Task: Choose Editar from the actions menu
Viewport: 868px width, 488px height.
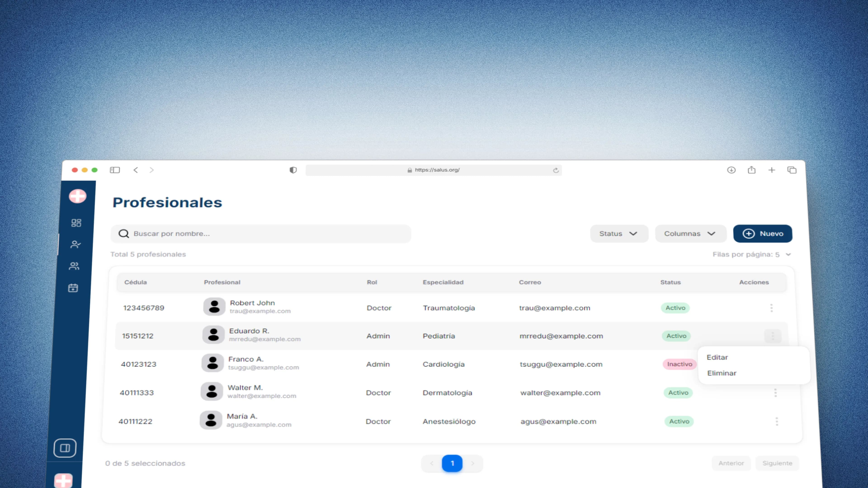Action: 717,357
